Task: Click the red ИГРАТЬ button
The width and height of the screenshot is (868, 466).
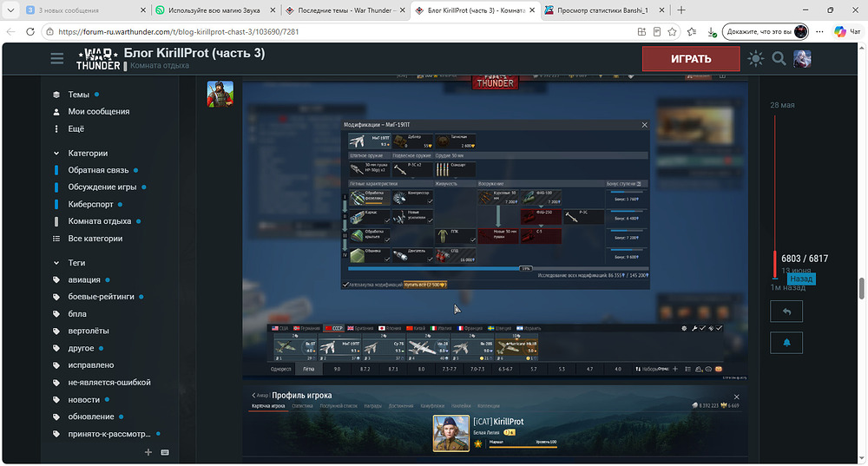Action: click(x=691, y=59)
